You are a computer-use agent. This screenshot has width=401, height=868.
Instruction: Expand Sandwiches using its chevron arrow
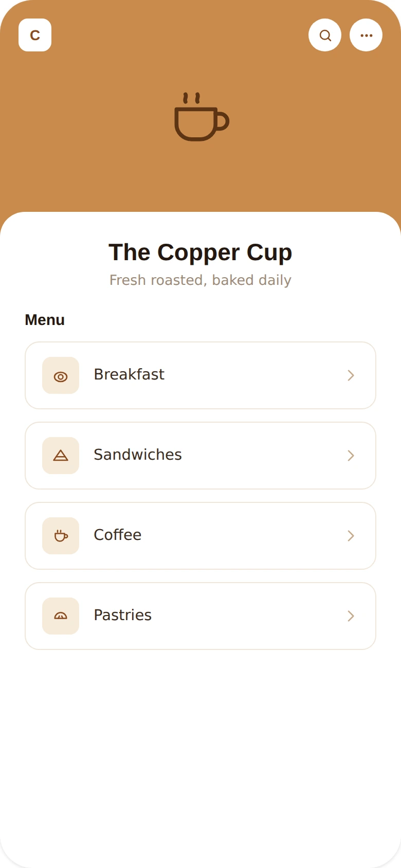(x=351, y=456)
